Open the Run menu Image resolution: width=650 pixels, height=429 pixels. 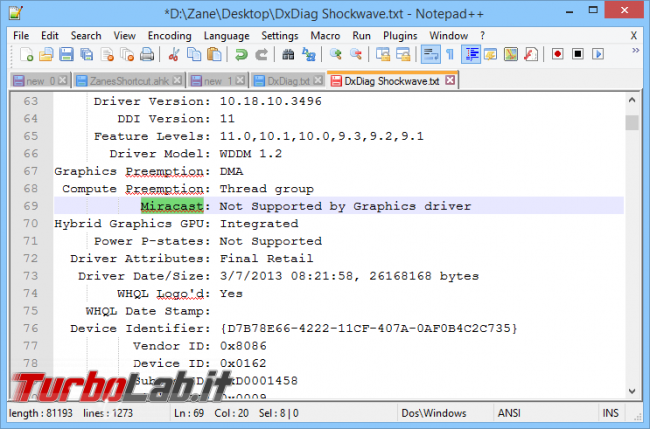point(361,36)
